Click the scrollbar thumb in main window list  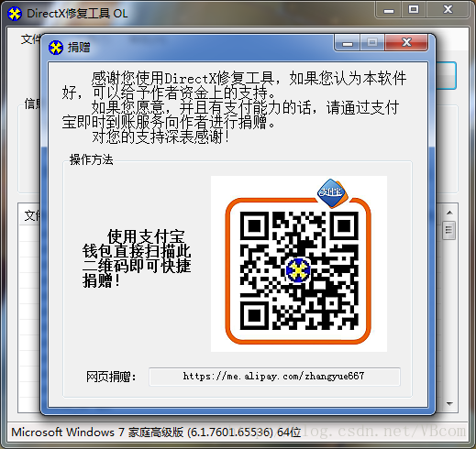[x=449, y=230]
